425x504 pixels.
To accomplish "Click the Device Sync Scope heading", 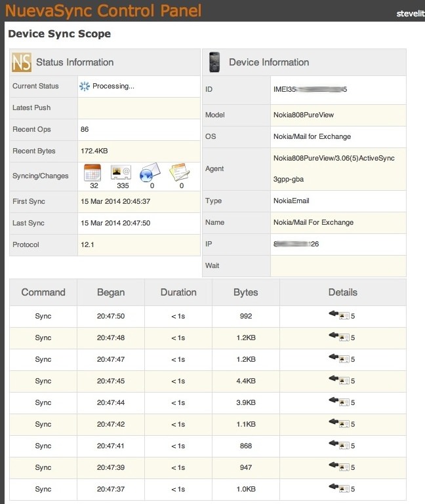I will pos(60,33).
